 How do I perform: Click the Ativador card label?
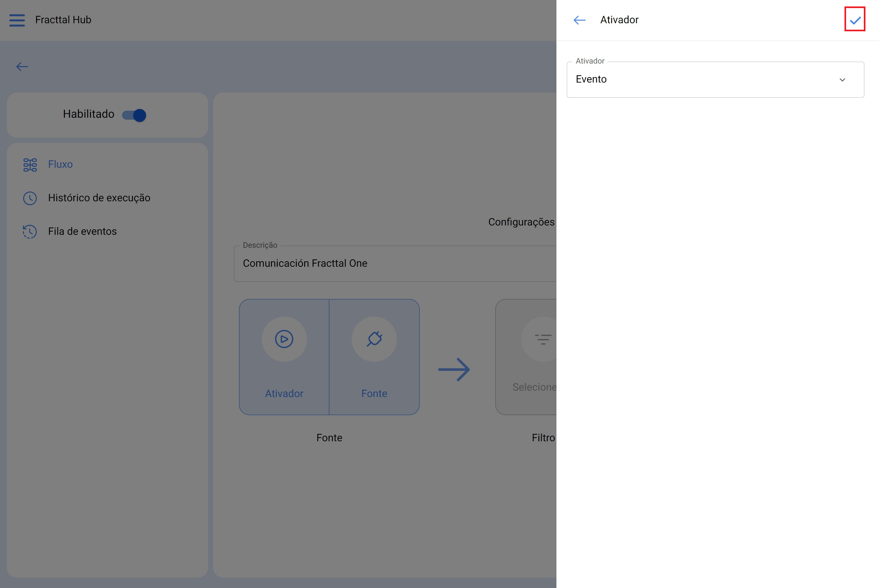[x=284, y=394]
